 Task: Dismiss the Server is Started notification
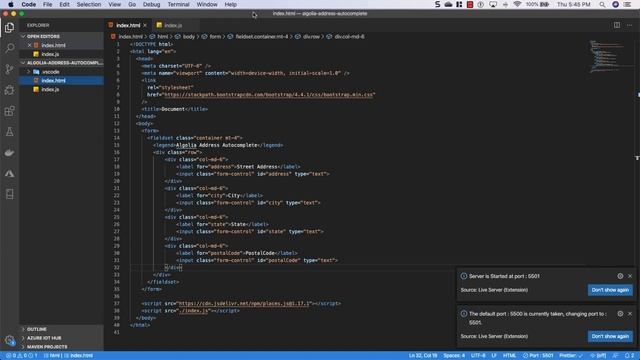[x=630, y=276]
